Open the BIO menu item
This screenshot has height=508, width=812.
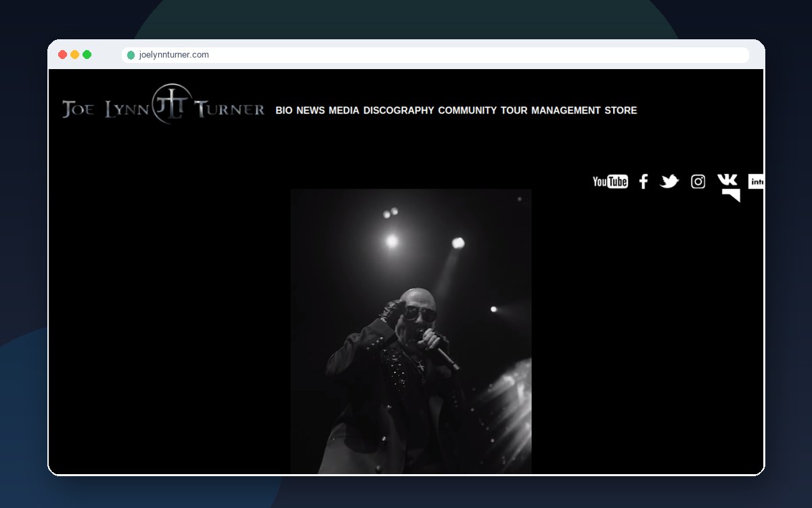click(x=284, y=110)
